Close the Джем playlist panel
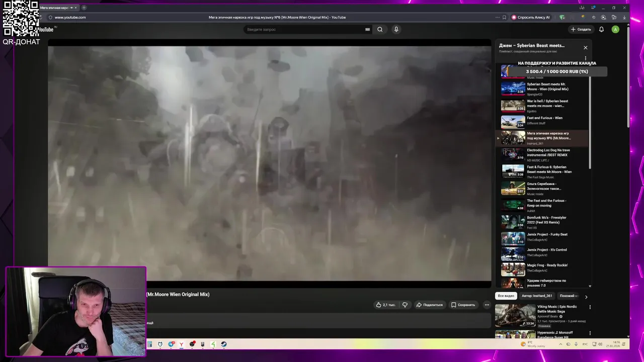 point(585,47)
